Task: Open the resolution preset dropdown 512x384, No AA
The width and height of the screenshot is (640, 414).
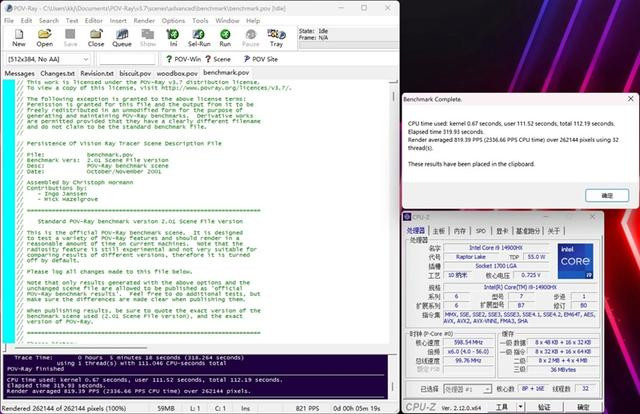Action: coord(48,59)
